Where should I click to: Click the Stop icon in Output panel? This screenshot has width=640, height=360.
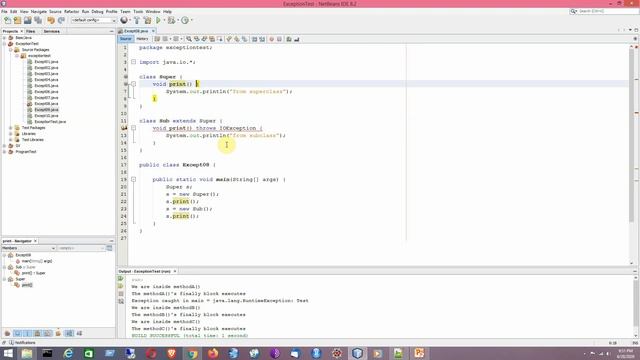point(121,294)
